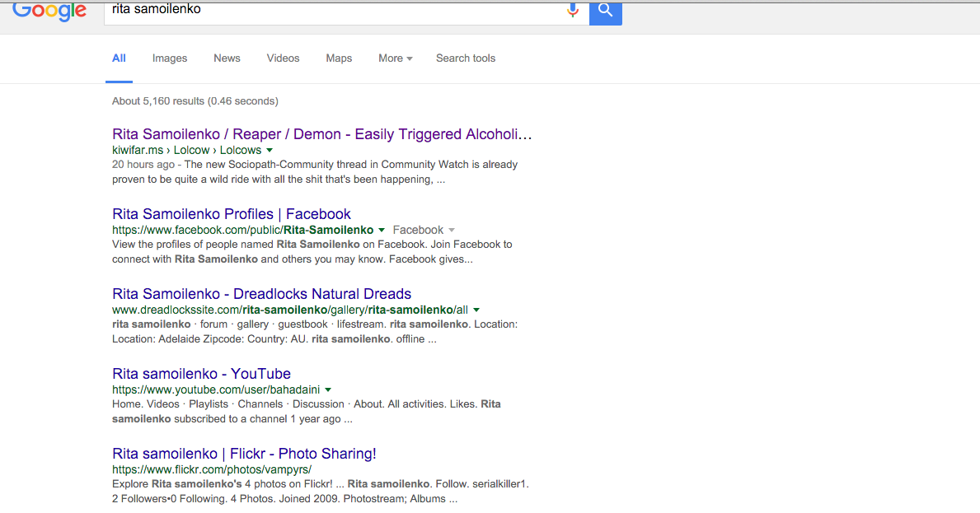980x513 pixels.
Task: Expand the More search categories dropdown
Action: [395, 58]
